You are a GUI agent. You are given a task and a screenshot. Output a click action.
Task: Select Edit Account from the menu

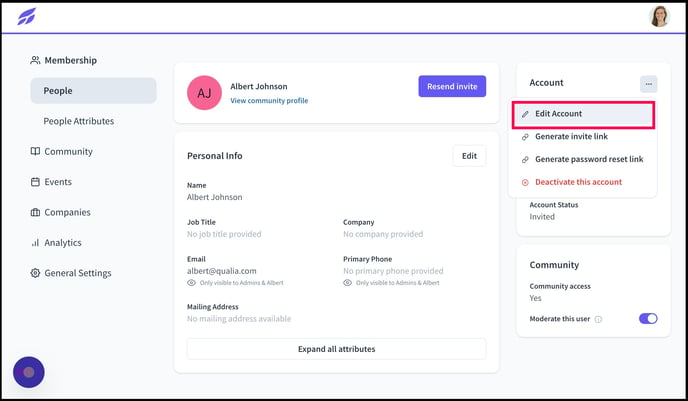point(583,114)
